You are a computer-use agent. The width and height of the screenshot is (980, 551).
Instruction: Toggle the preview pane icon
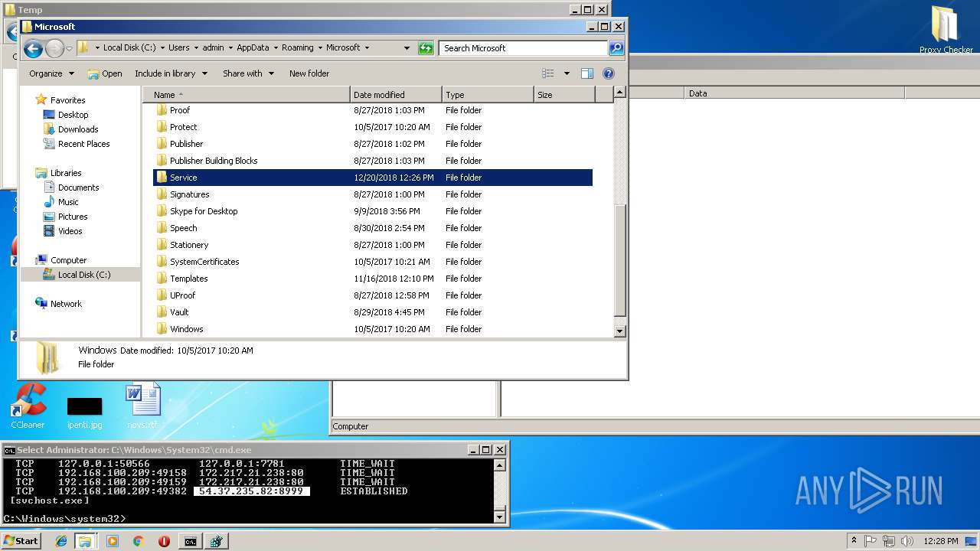point(587,73)
